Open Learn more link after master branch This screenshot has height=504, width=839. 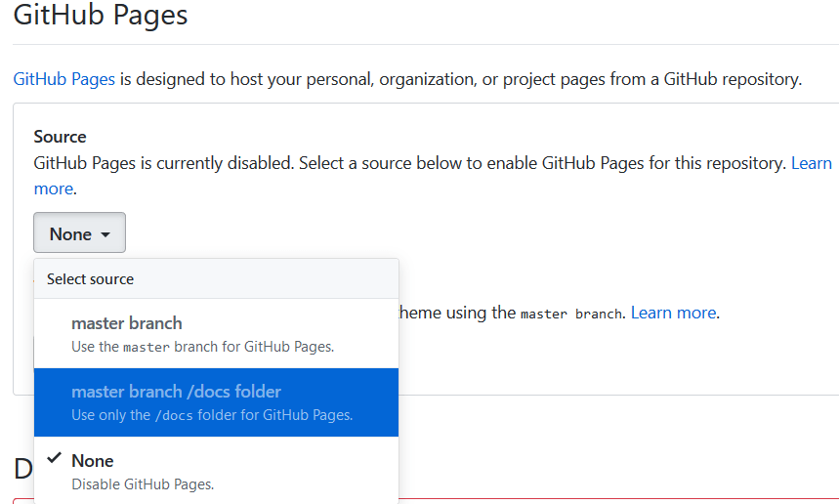pyautogui.click(x=673, y=313)
